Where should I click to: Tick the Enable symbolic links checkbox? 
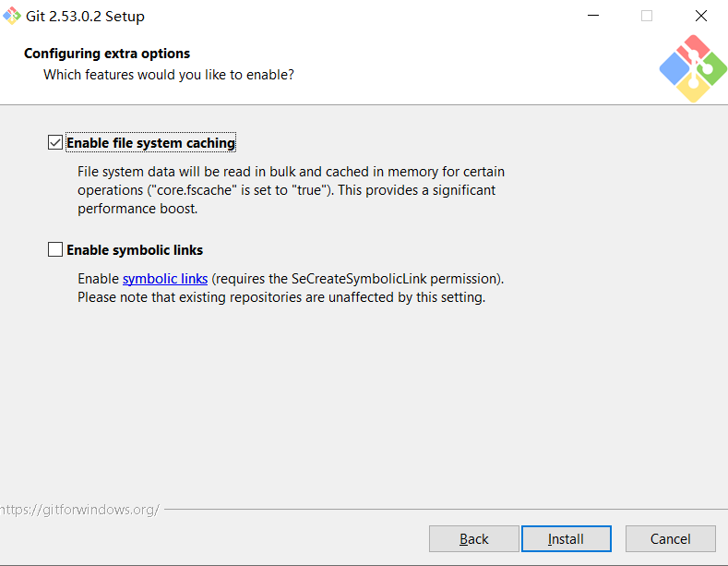pyautogui.click(x=55, y=249)
